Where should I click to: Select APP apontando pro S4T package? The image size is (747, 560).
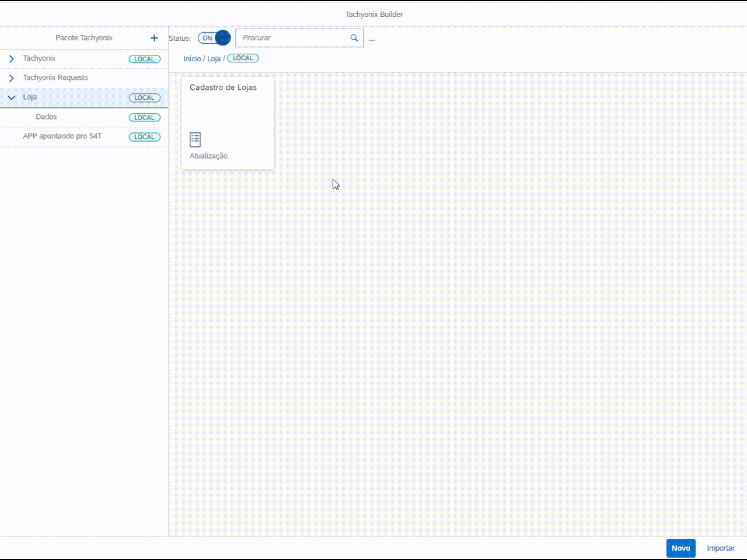(62, 136)
